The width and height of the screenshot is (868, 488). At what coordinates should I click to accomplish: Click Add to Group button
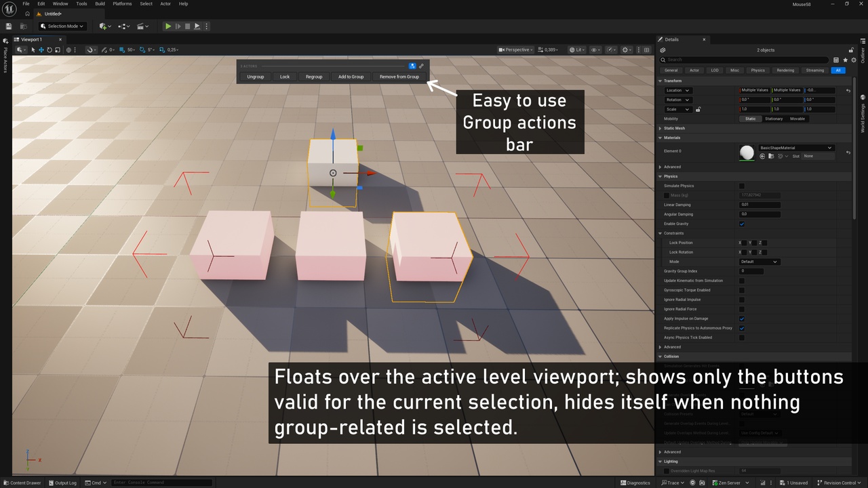point(351,77)
